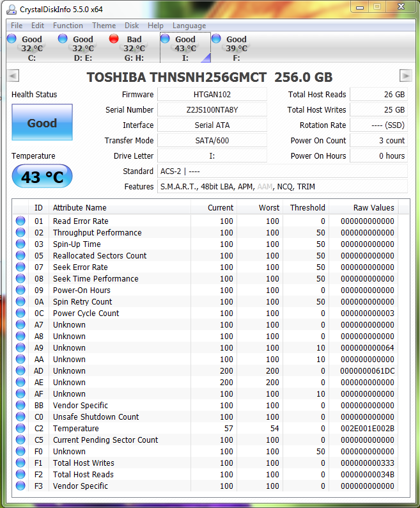Screen dimensions: 420x508
Task: Open the Function menu
Action: click(x=68, y=26)
